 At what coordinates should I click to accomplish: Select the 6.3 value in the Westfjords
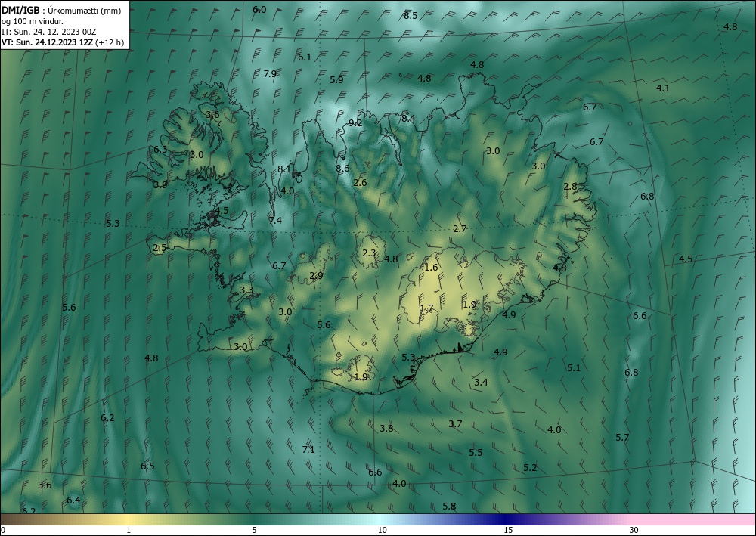click(x=160, y=150)
